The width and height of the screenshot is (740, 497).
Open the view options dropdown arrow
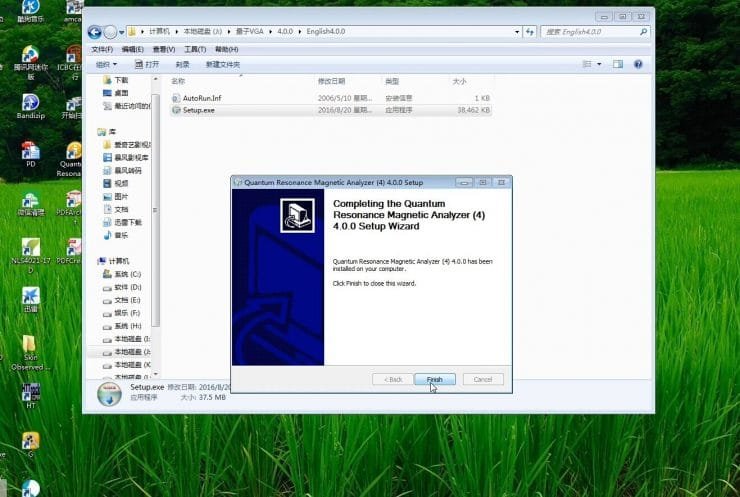tap(599, 64)
